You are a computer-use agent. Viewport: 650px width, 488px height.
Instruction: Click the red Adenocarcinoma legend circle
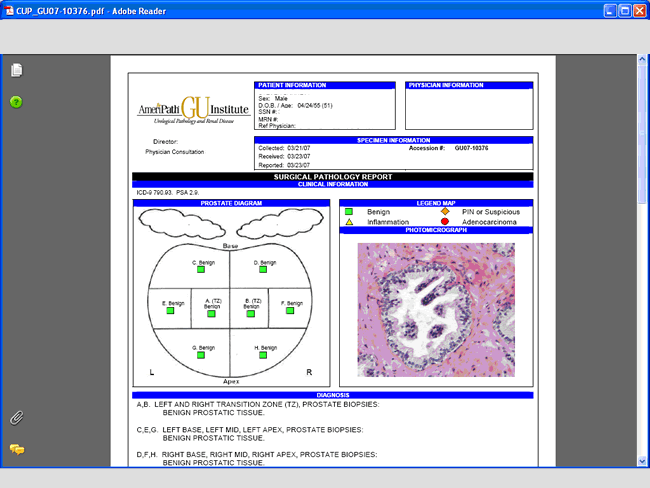tap(446, 222)
